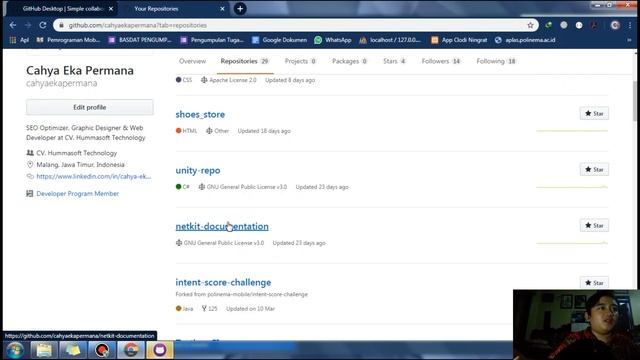Screen dimensions: 640x360
Task: Open the netkit-documentation repository
Action: [x=222, y=226]
